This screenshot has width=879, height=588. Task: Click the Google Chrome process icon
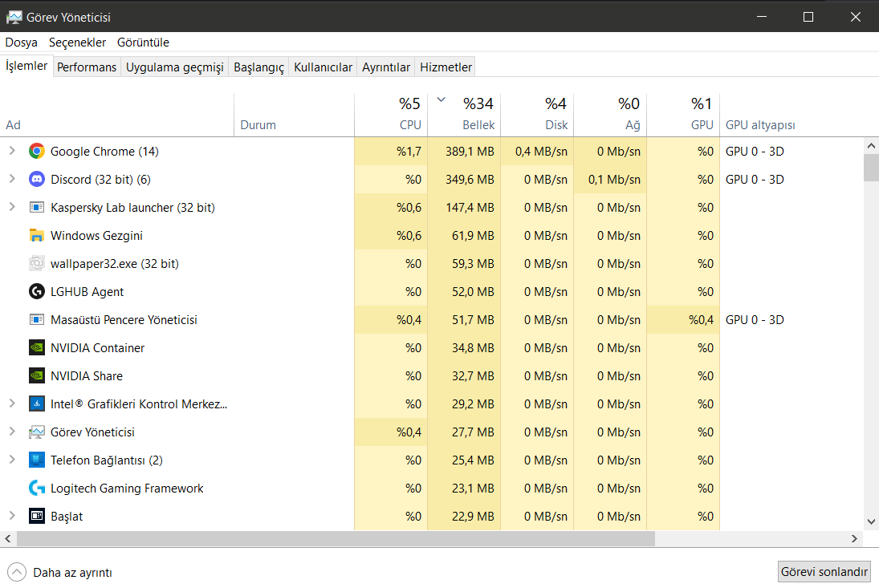tap(36, 151)
